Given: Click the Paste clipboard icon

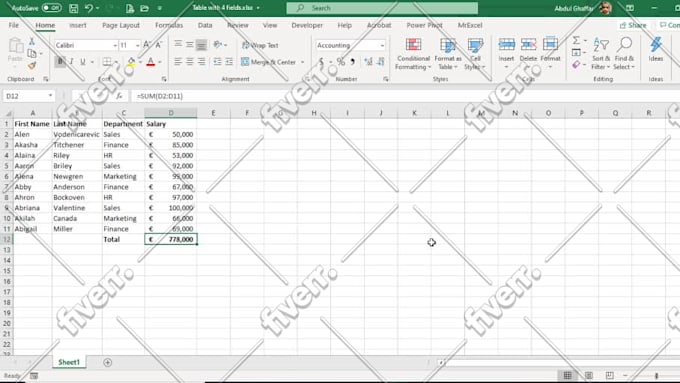Looking at the screenshot, I should [x=16, y=46].
